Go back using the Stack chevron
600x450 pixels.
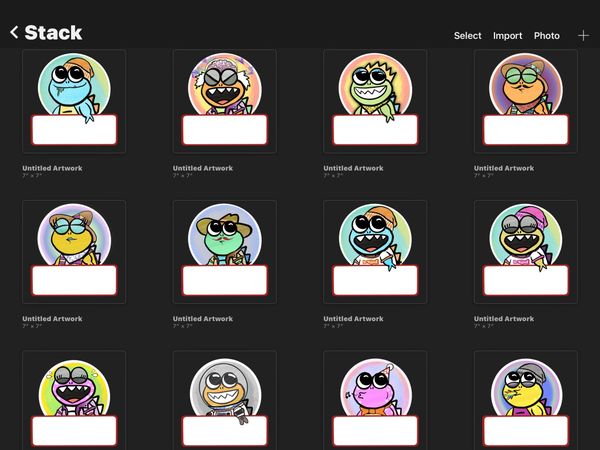[x=14, y=33]
